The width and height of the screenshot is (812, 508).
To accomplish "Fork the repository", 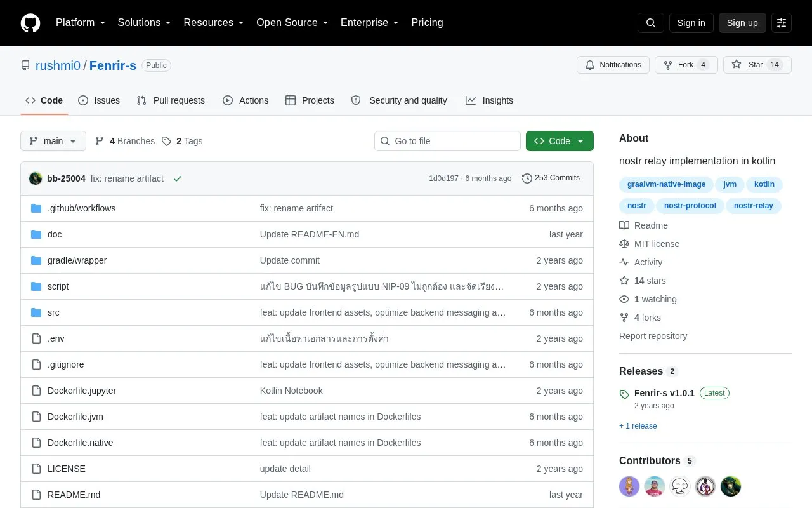I will tap(686, 65).
